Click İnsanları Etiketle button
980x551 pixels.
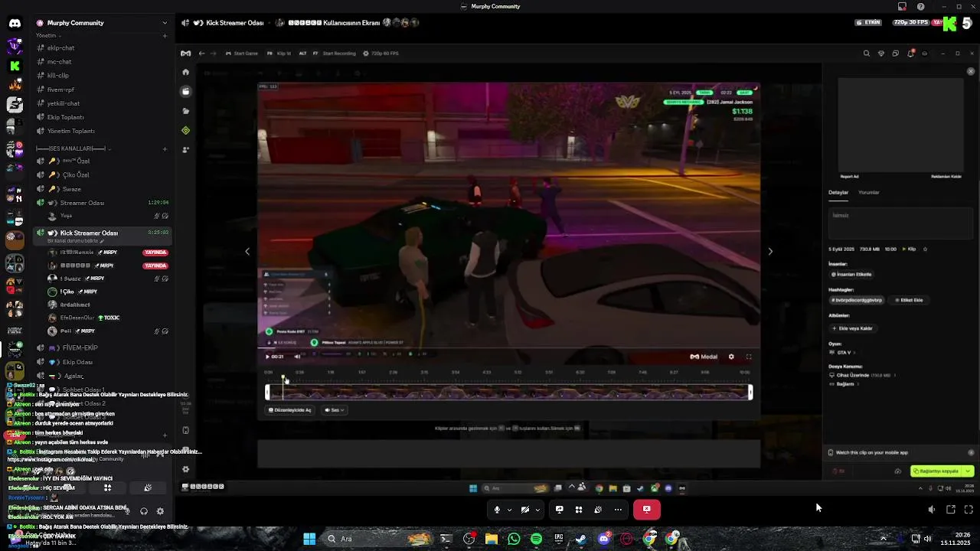(852, 274)
